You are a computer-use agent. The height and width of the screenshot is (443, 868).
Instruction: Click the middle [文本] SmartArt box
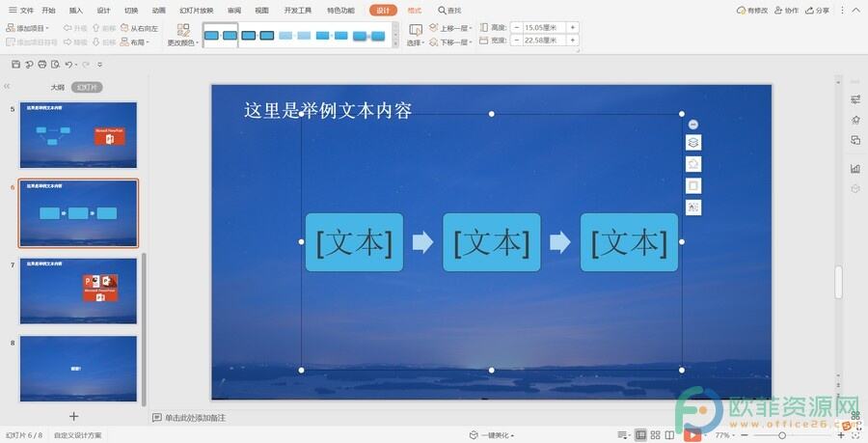click(492, 242)
